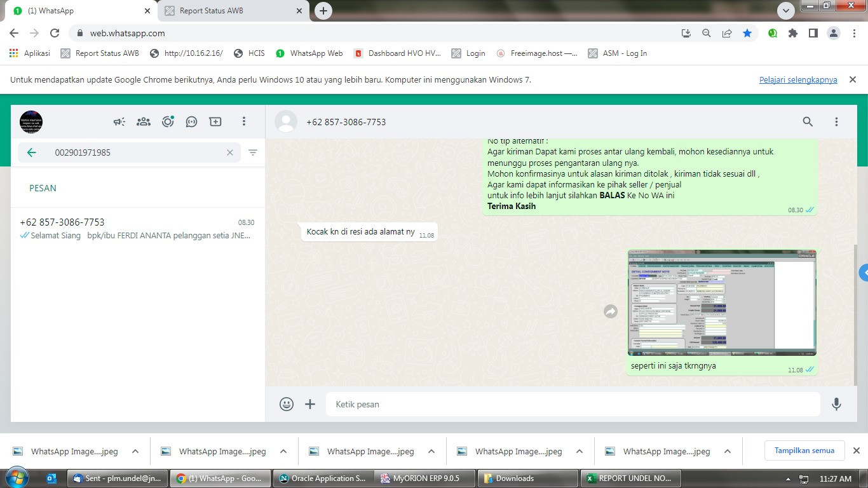Open a new browser tab
The height and width of the screenshot is (488, 868).
tap(323, 11)
